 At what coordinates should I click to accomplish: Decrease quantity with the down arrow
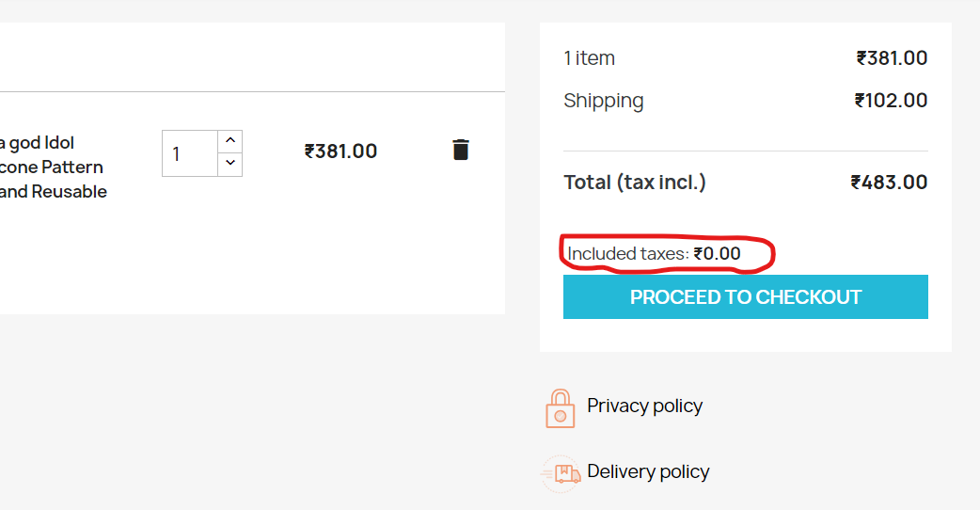point(230,164)
